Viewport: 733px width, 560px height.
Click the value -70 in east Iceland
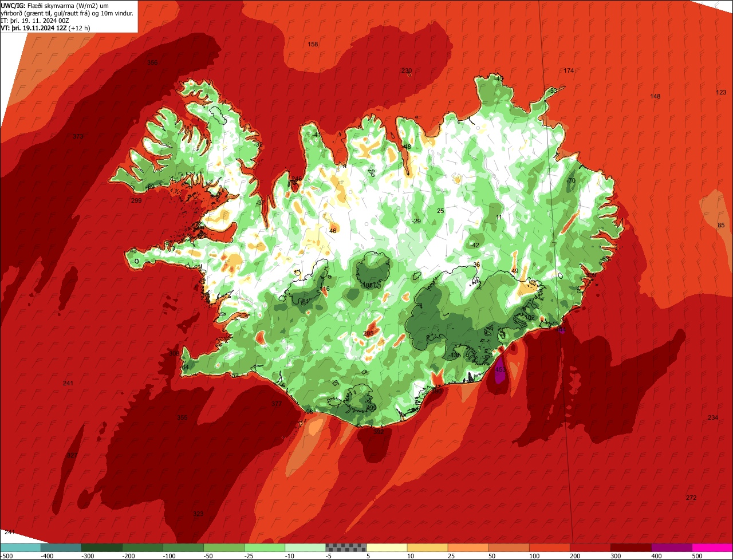pos(570,180)
